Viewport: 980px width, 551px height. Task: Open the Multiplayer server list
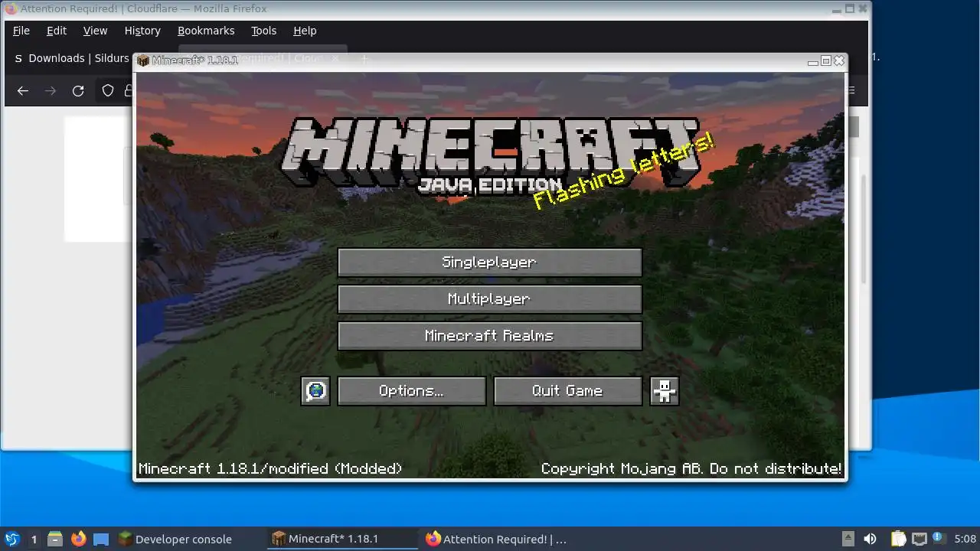click(489, 298)
